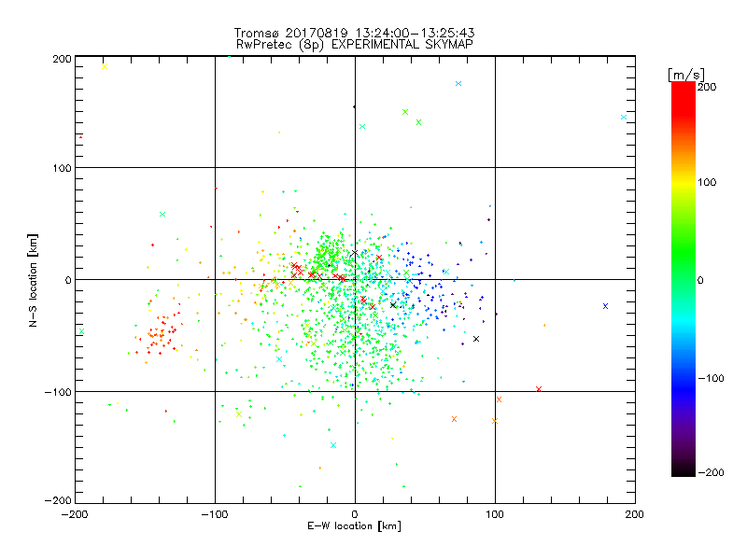Click the black bottom of the velocity colorbar
Viewport: 747px width, 560px height.
pyautogui.click(x=684, y=471)
